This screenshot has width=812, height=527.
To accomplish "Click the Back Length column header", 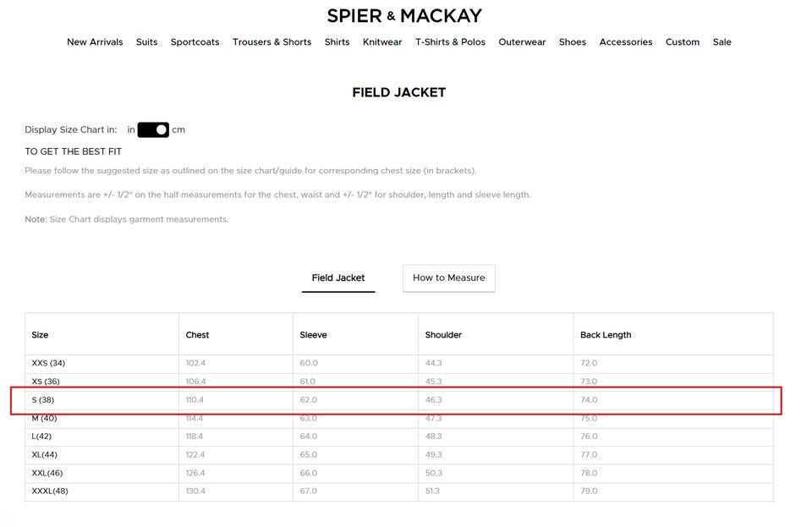I will tap(606, 335).
